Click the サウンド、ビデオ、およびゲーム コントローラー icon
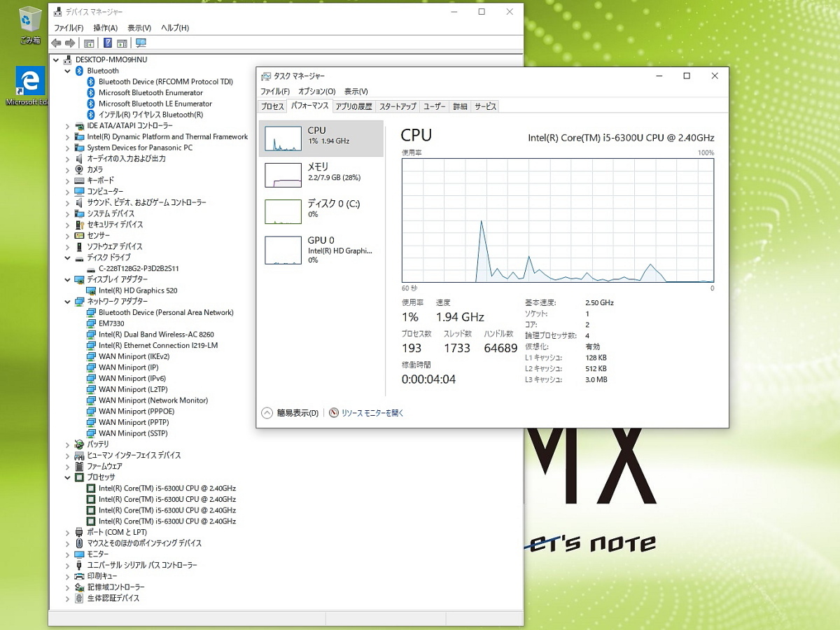This screenshot has width=840, height=630. [x=79, y=202]
